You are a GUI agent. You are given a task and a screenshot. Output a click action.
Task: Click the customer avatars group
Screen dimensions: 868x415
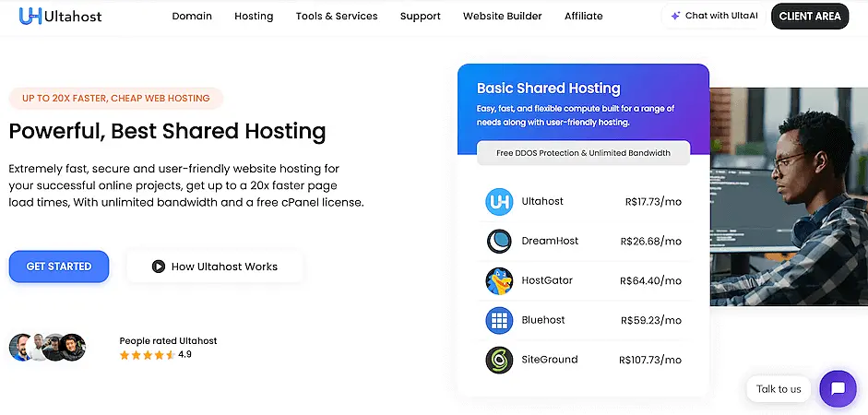point(47,348)
